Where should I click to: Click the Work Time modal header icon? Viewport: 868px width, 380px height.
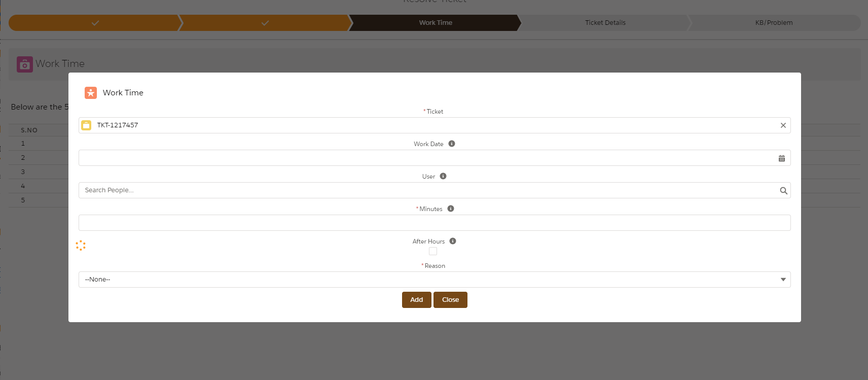click(x=91, y=93)
